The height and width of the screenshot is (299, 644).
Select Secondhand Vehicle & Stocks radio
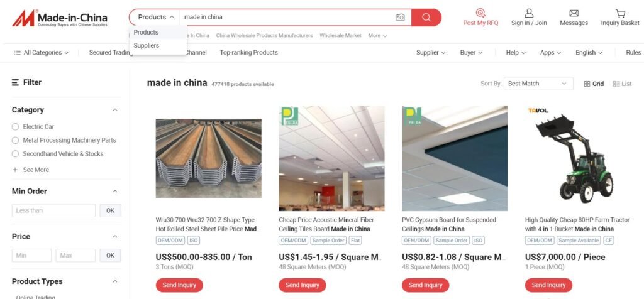(x=15, y=154)
